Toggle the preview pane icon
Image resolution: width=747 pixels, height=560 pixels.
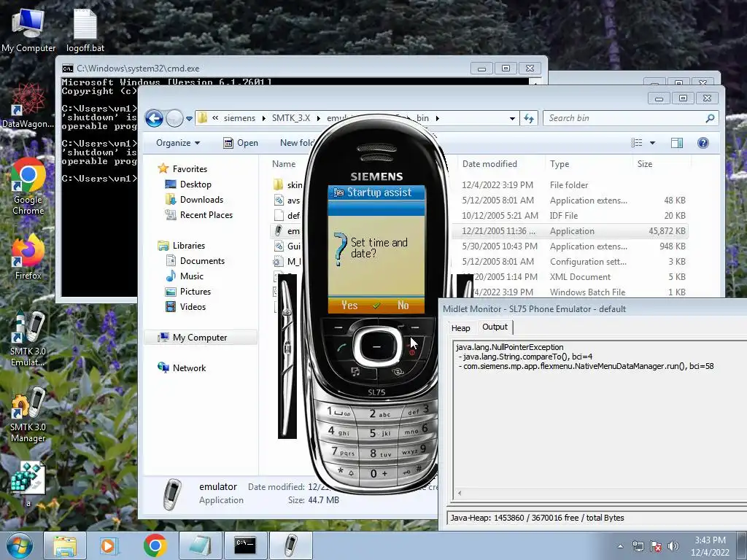pos(677,143)
